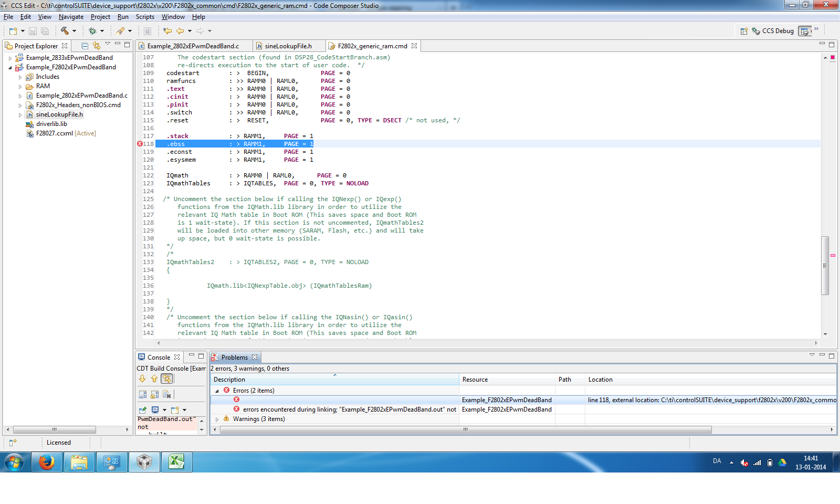Click the previous-error up arrow in Console
Screen dimensions: 840x504
coord(154,379)
